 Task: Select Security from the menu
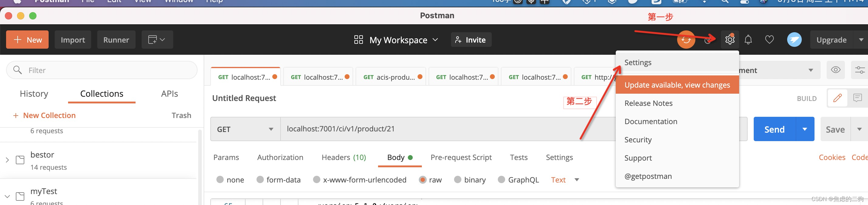coord(677,140)
